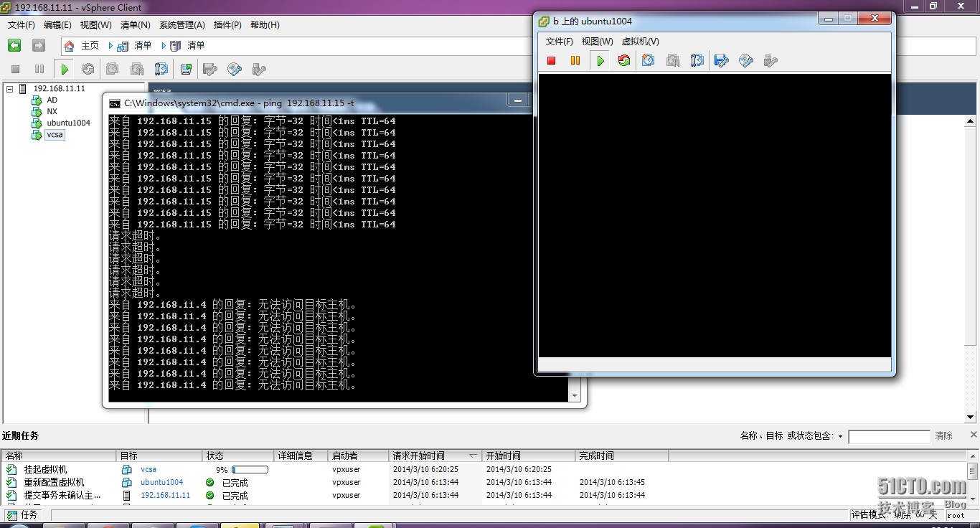Click the USB connect icon in vSphere toolbar
The image size is (980, 528).
(259, 69)
